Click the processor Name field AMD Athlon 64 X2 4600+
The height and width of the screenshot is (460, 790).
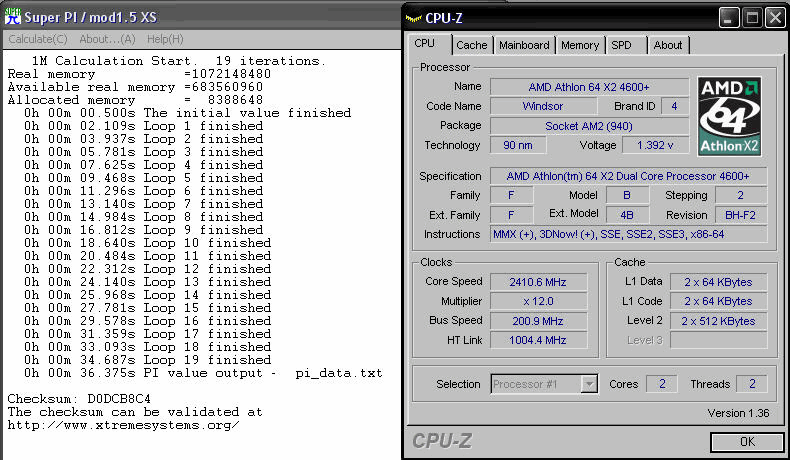589,87
